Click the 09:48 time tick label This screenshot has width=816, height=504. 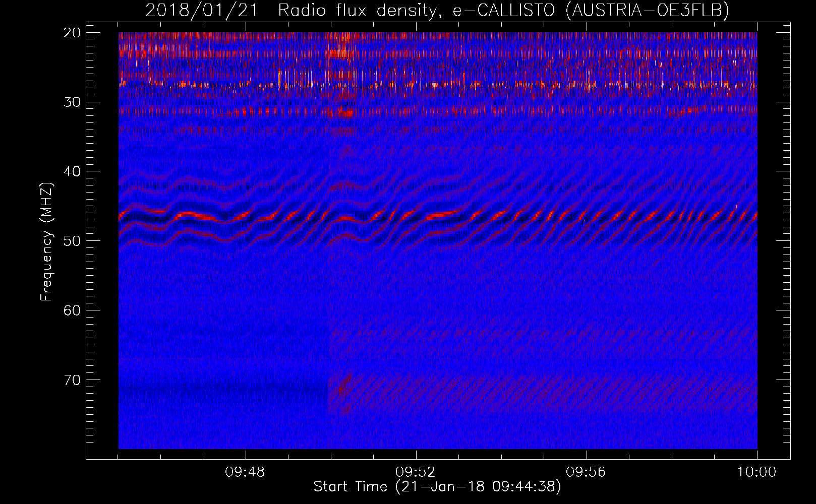245,472
